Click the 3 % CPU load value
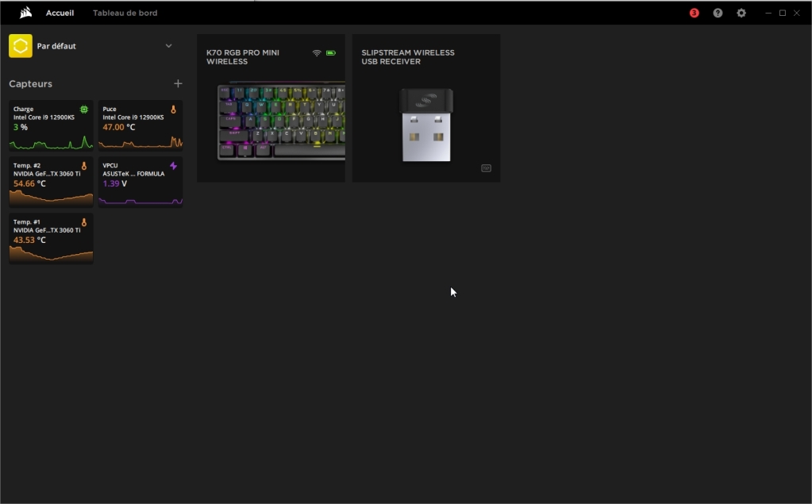 point(20,127)
